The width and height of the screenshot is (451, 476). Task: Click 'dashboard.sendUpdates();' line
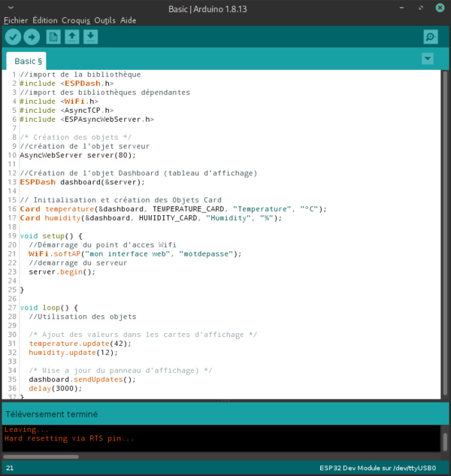coord(82,380)
